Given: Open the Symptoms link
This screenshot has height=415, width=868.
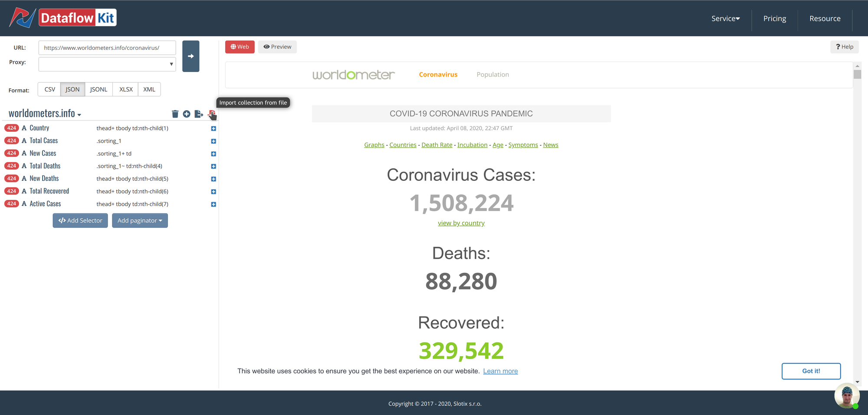Looking at the screenshot, I should [523, 145].
